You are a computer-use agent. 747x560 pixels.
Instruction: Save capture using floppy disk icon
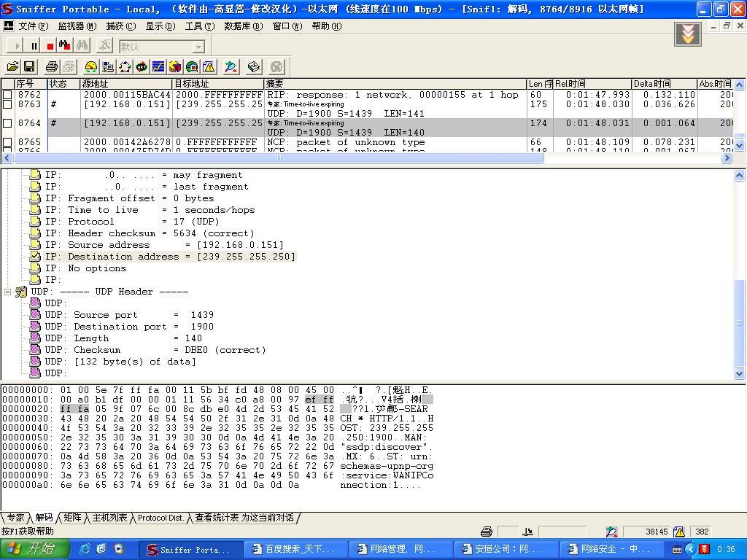29,67
